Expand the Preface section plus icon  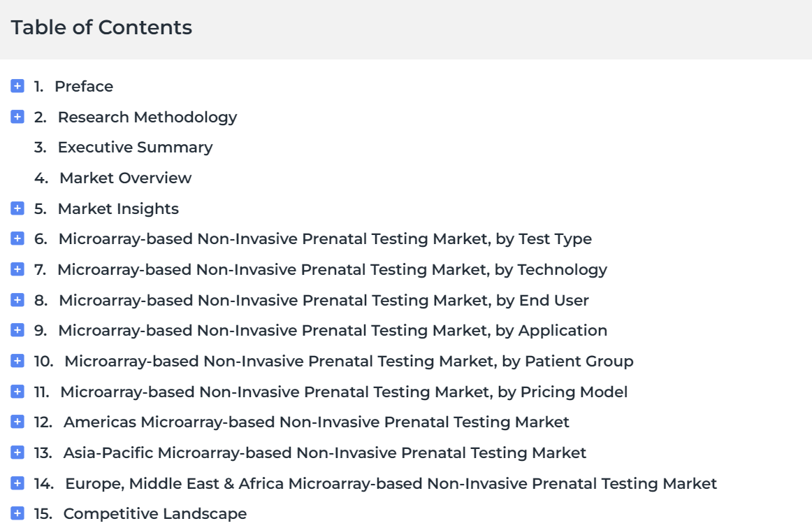click(17, 86)
